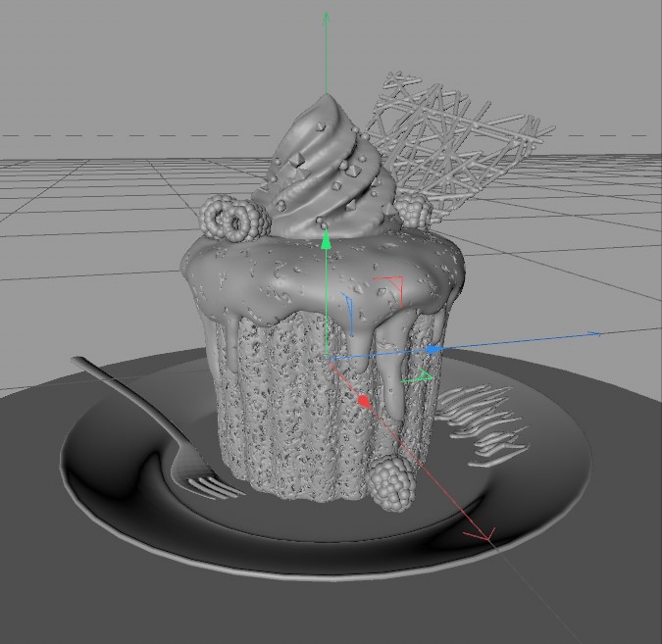The width and height of the screenshot is (662, 644).
Task: Select the berry next to the lattice decoration
Action: (x=413, y=211)
